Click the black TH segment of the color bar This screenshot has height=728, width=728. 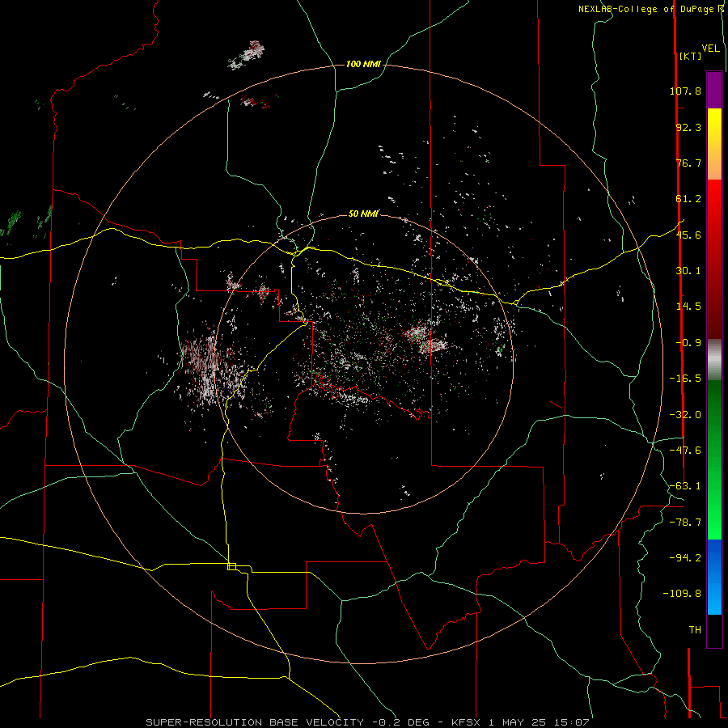(714, 631)
